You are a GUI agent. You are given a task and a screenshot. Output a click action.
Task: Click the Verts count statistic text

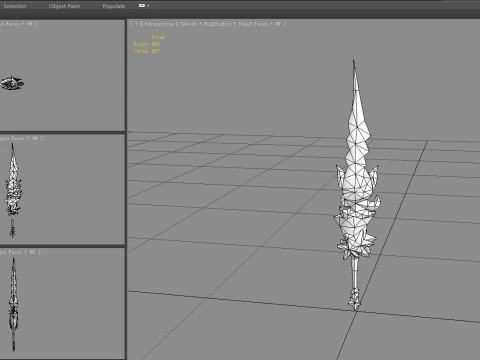pyautogui.click(x=147, y=51)
